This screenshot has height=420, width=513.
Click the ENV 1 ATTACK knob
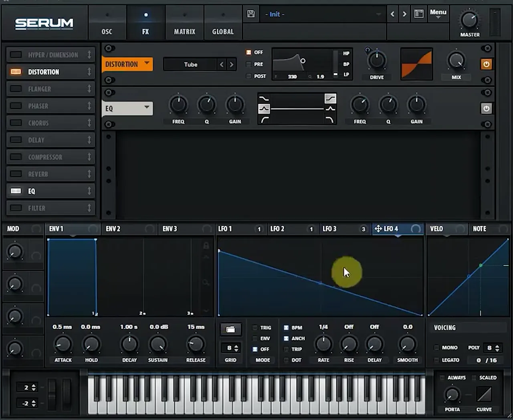63,344
